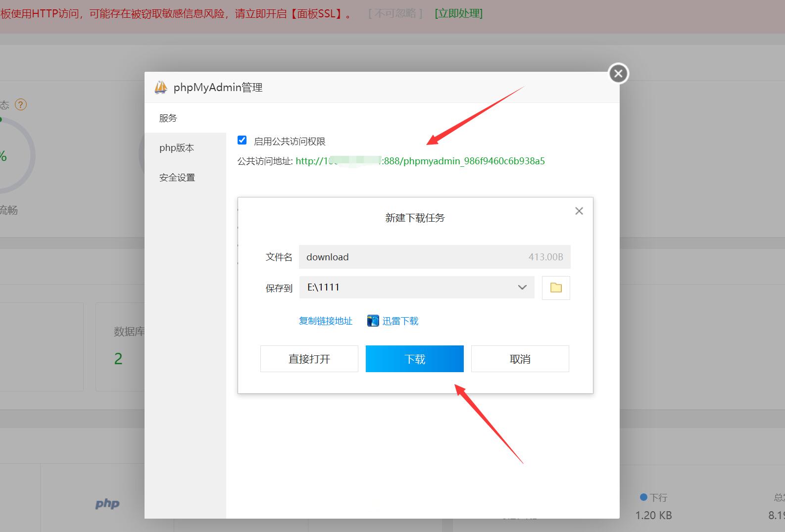Open the folder browse icon
Image resolution: width=785 pixels, height=532 pixels.
point(556,288)
